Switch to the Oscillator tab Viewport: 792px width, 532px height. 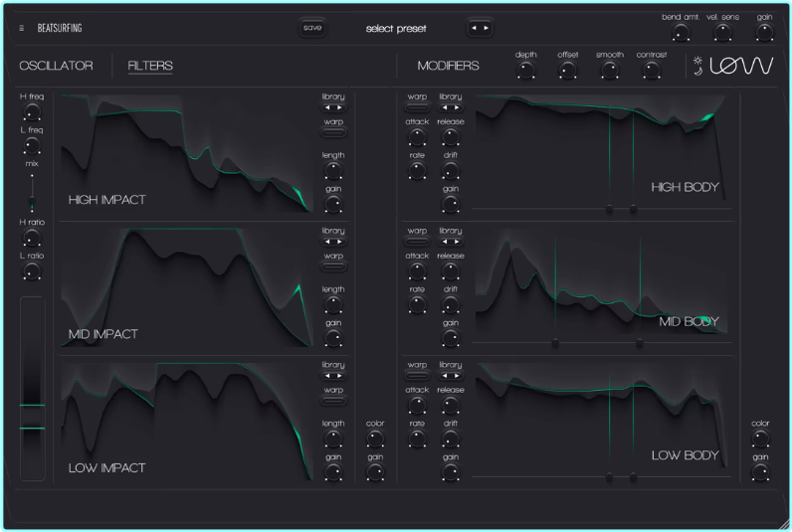point(56,67)
